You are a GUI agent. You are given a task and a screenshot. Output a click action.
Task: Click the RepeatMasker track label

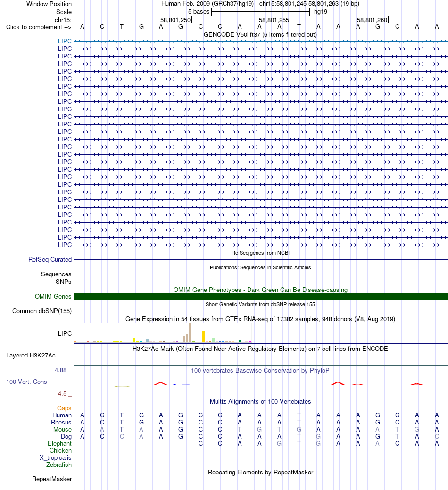point(52,479)
